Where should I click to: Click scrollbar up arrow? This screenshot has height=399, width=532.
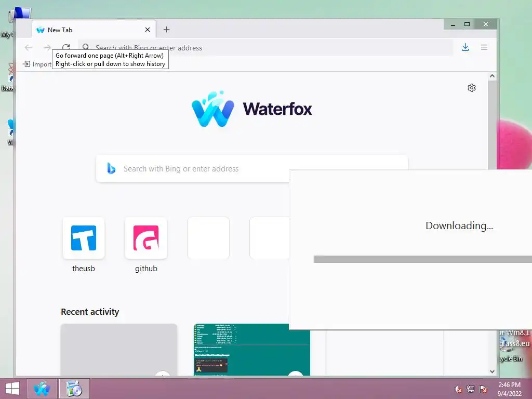(x=493, y=76)
